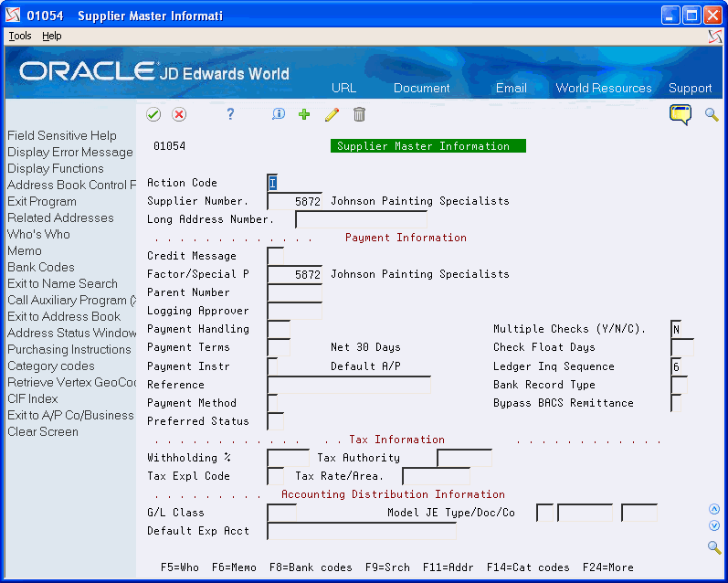Open the question mark help icon
Viewport: 728px width, 583px height.
pyautogui.click(x=230, y=114)
